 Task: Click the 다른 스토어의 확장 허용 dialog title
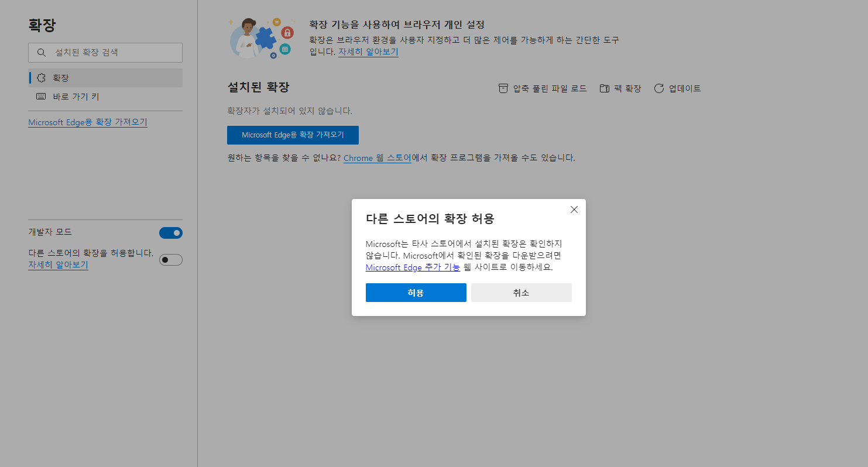[430, 219]
